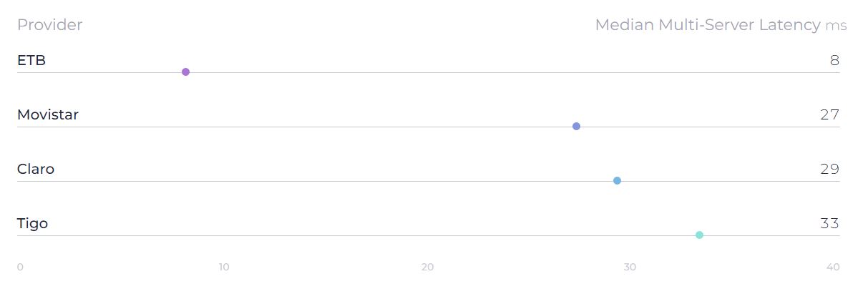Click the purple ETB data point
Screen dimensions: 868x289
185,72
